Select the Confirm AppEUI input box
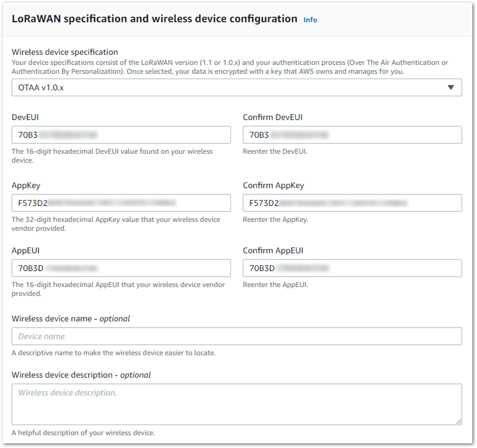The width and height of the screenshot is (477, 448). (x=352, y=268)
